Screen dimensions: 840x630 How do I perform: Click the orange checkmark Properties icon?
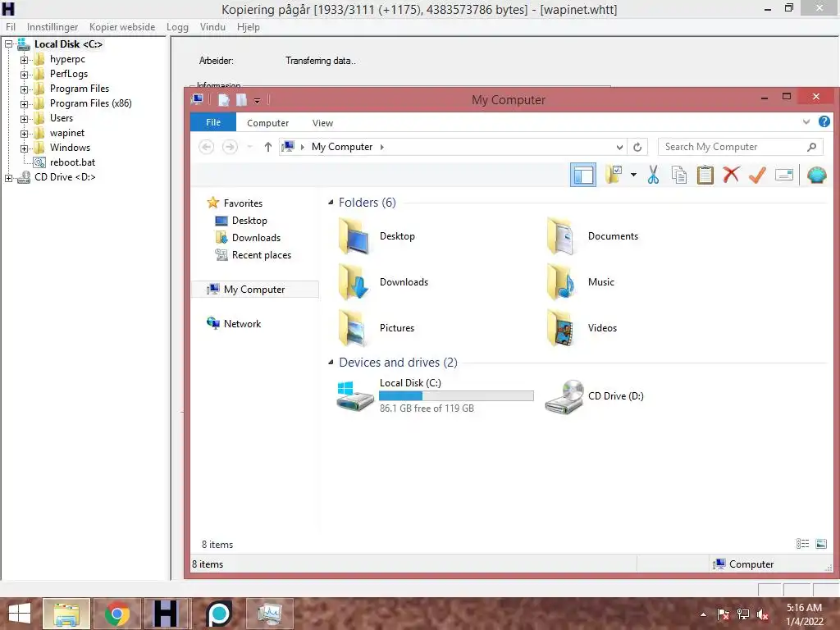click(757, 175)
